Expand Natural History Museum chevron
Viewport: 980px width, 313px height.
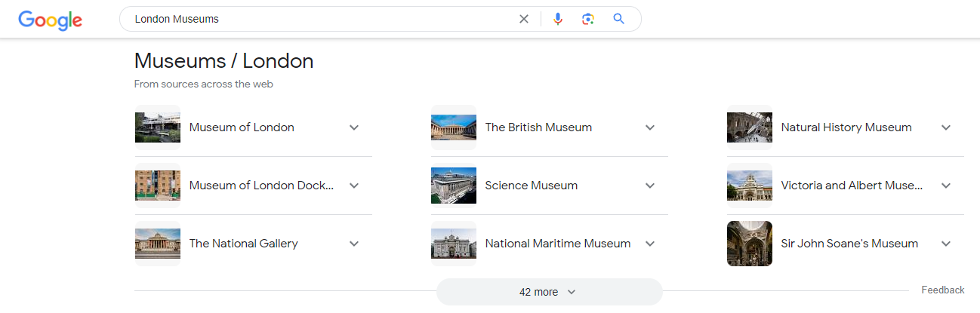(x=946, y=127)
